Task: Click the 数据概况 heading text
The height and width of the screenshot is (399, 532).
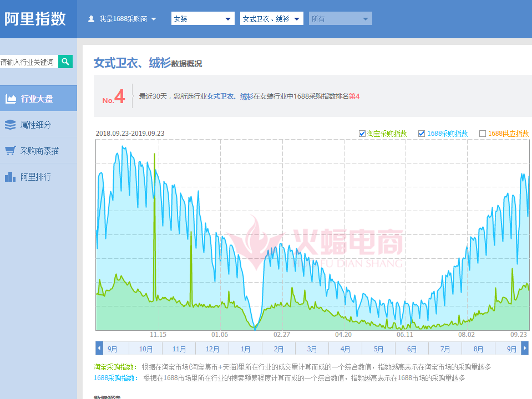Action: pyautogui.click(x=186, y=64)
